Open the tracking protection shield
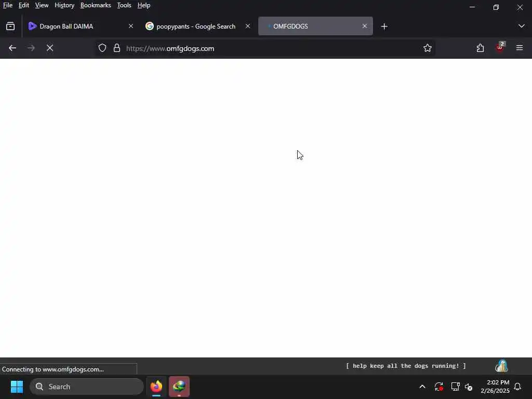This screenshot has width=532, height=399. click(102, 48)
